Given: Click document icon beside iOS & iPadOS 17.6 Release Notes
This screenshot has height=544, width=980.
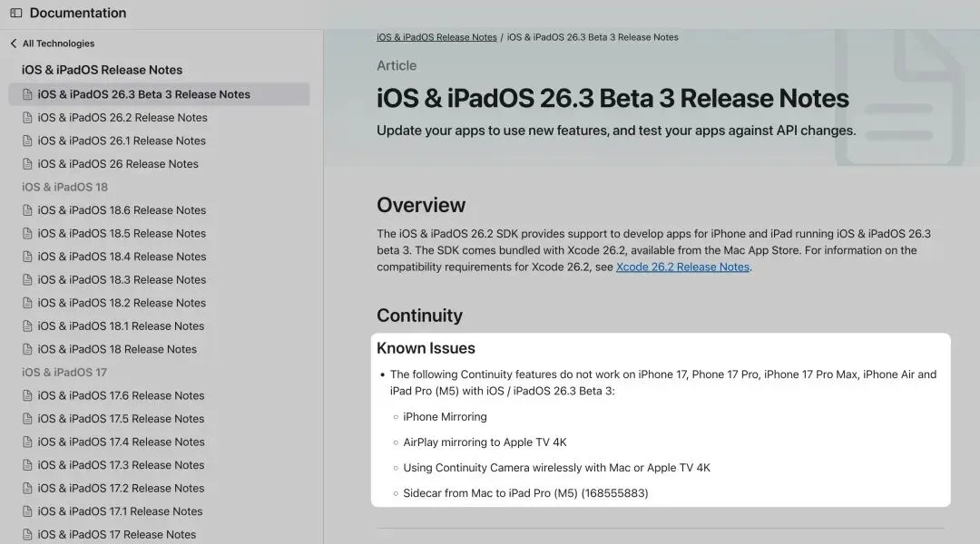Looking at the screenshot, I should 27,396.
